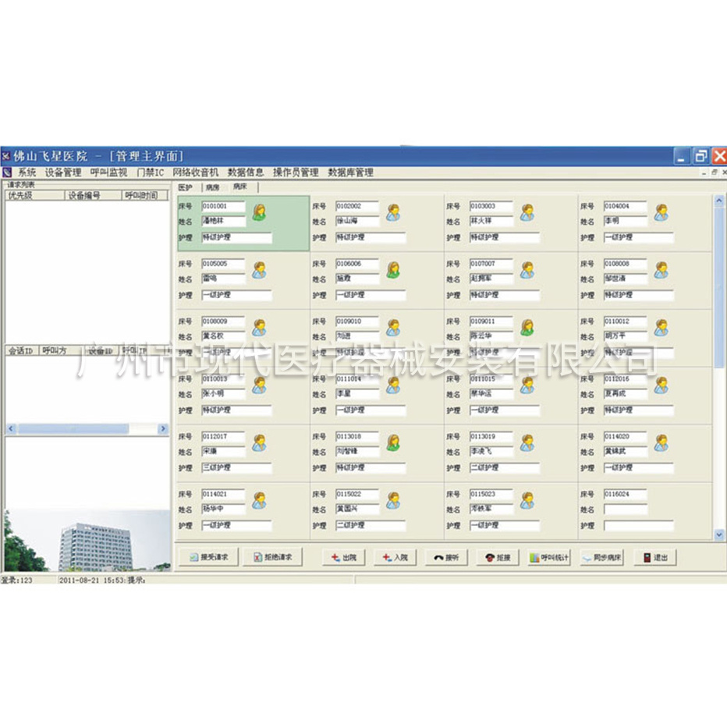Switch to the 病房 tab
Image resolution: width=727 pixels, height=728 pixels.
point(212,187)
